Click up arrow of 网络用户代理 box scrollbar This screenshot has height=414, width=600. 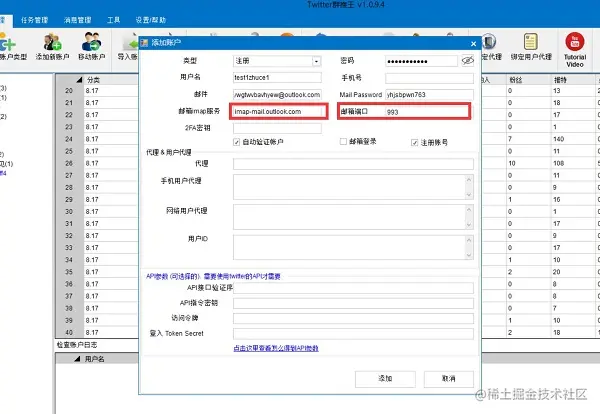point(469,209)
